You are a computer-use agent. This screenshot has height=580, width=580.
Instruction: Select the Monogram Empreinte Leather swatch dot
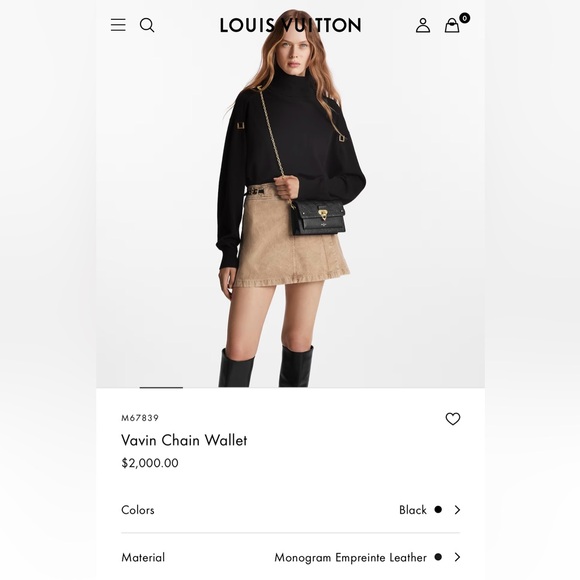point(438,557)
